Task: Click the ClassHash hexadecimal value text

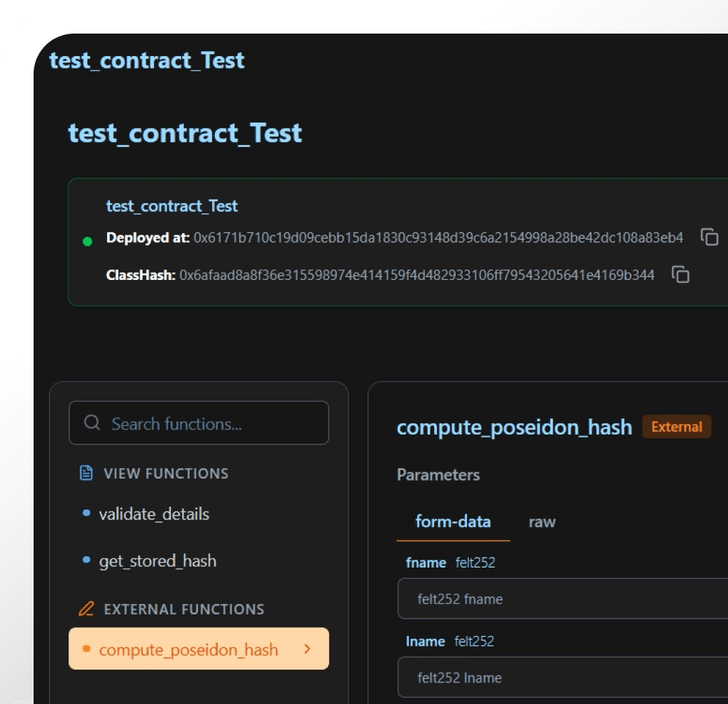Action: pyautogui.click(x=416, y=275)
